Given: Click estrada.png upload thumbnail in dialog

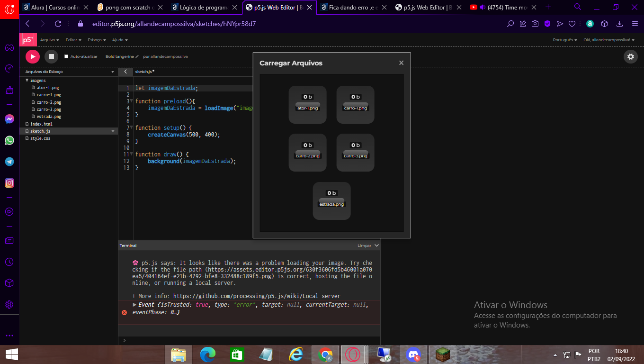Looking at the screenshot, I should pyautogui.click(x=331, y=201).
